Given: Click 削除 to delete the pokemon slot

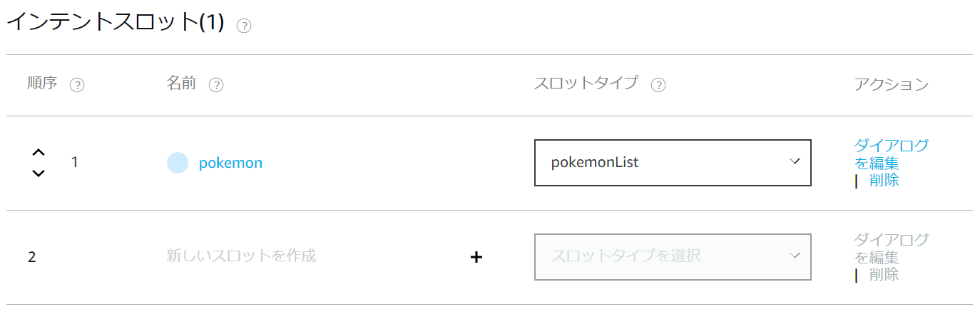Looking at the screenshot, I should [x=884, y=181].
